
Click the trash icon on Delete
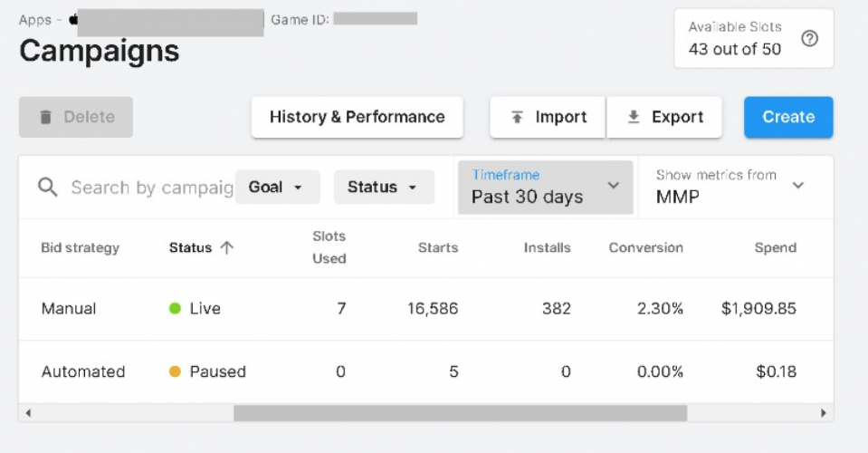pyautogui.click(x=45, y=118)
